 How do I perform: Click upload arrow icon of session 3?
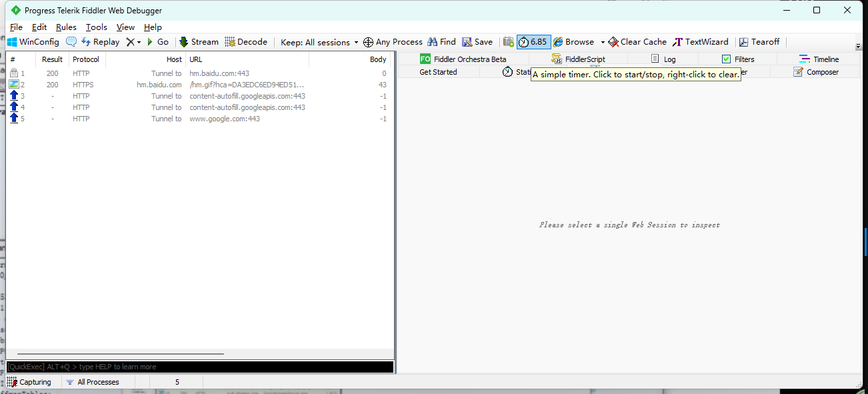[x=14, y=96]
